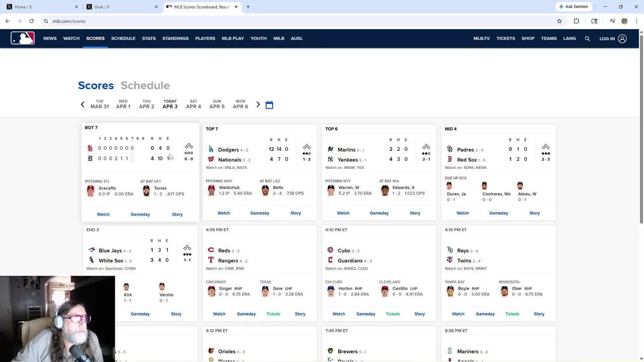Go to previous dates arrow
This screenshot has width=644, height=362.
pos(83,105)
